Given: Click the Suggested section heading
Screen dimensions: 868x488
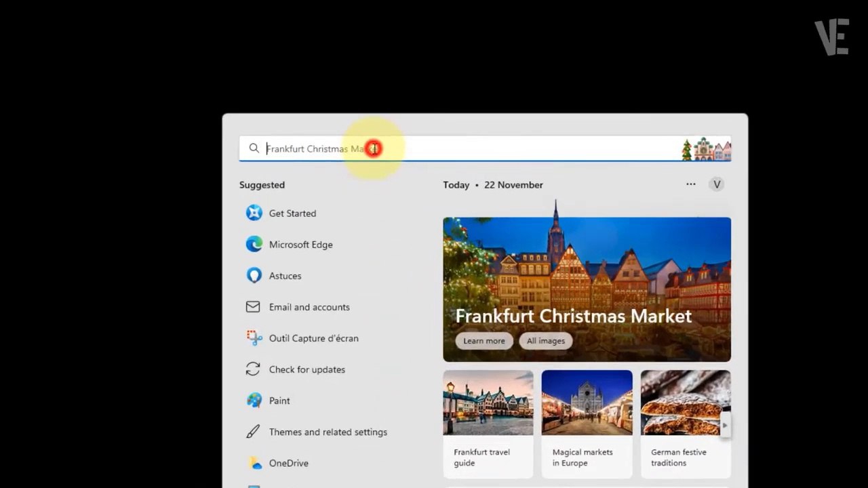Looking at the screenshot, I should (262, 184).
